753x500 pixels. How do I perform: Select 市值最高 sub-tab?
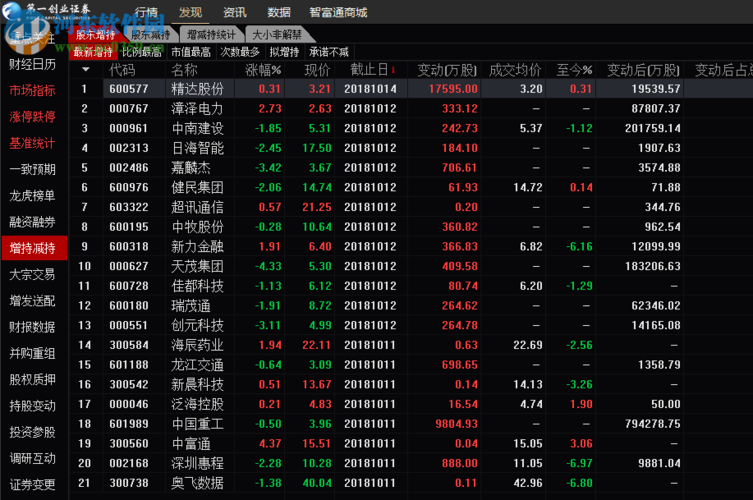[x=191, y=52]
